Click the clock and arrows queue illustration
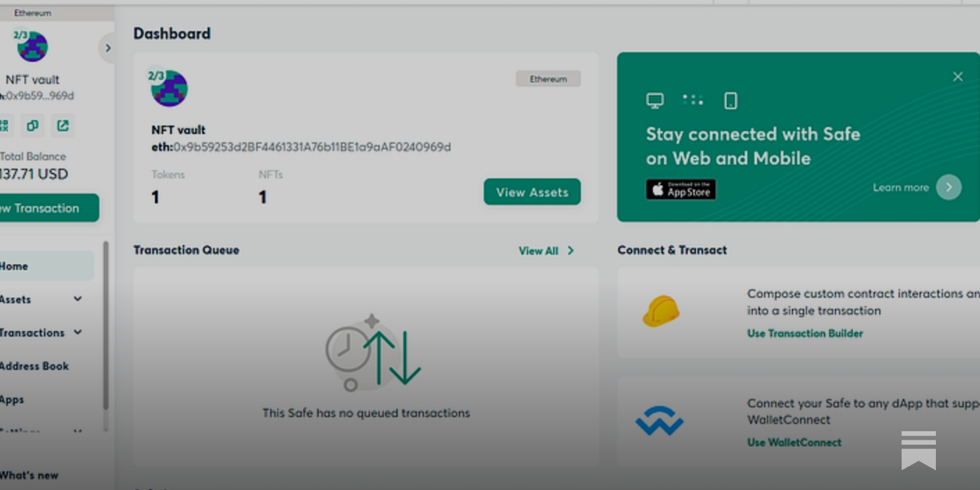This screenshot has width=980, height=490. [372, 354]
